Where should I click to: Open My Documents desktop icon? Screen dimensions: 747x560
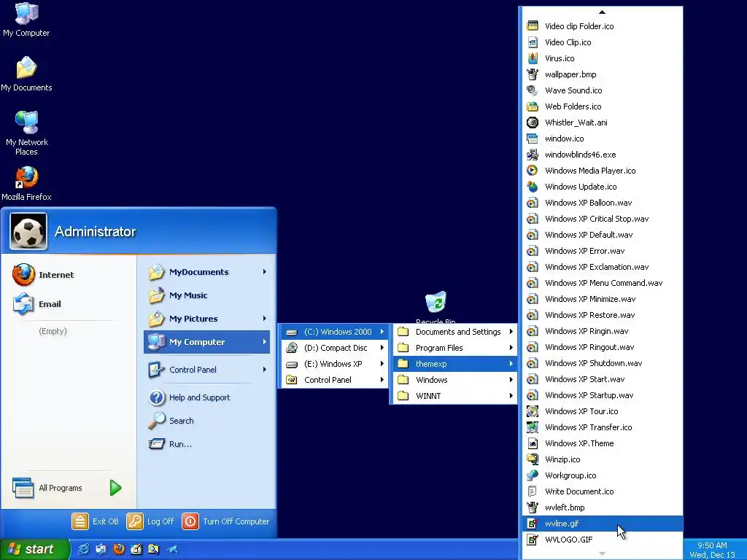26,74
